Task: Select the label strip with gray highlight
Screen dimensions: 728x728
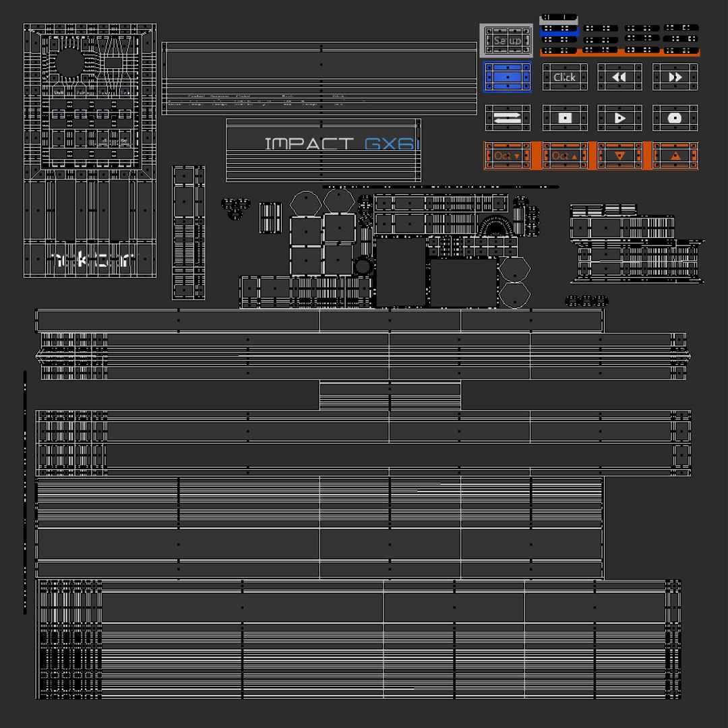Action: [559, 19]
